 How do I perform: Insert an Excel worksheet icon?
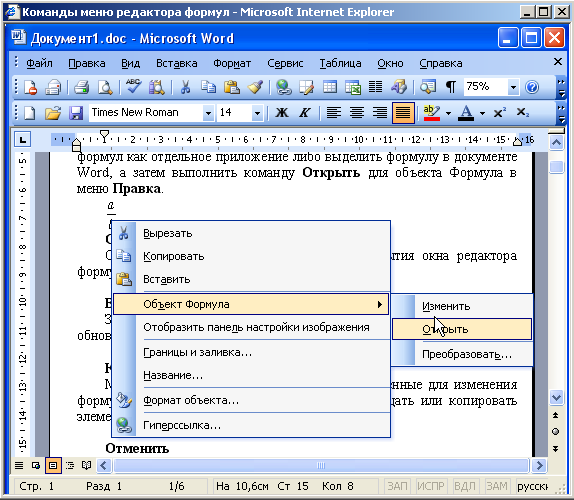[x=353, y=87]
